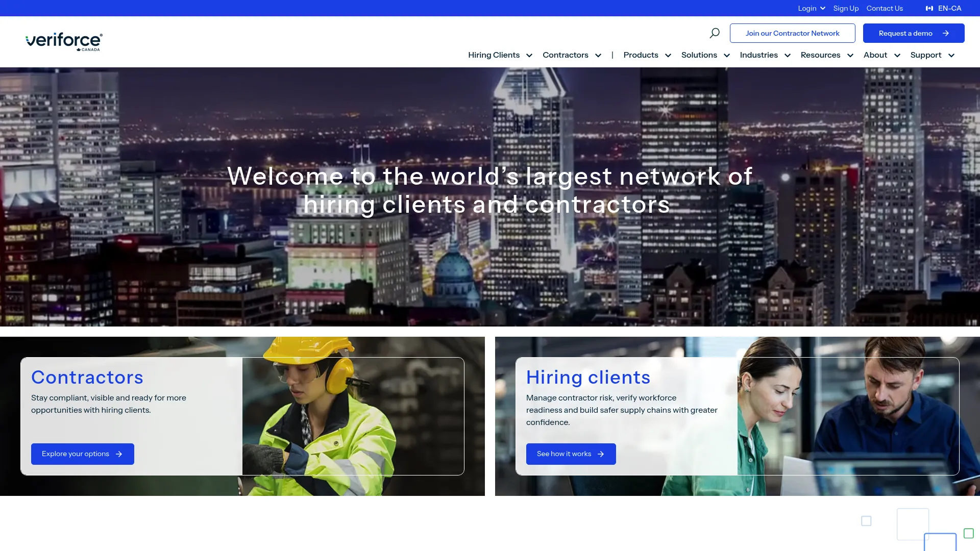Image resolution: width=980 pixels, height=551 pixels.
Task: Expand the Login dropdown chevron
Action: pyautogui.click(x=823, y=8)
